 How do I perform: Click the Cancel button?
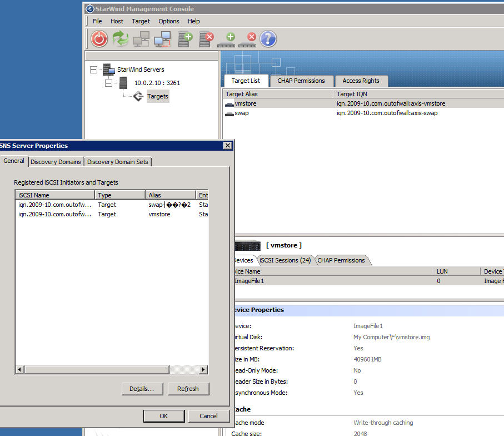[x=208, y=416]
